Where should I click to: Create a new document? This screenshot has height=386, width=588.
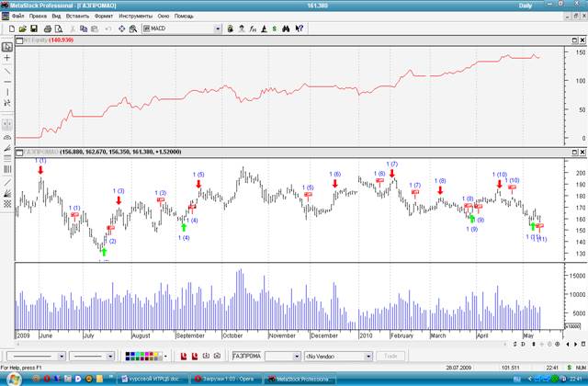click(x=12, y=28)
